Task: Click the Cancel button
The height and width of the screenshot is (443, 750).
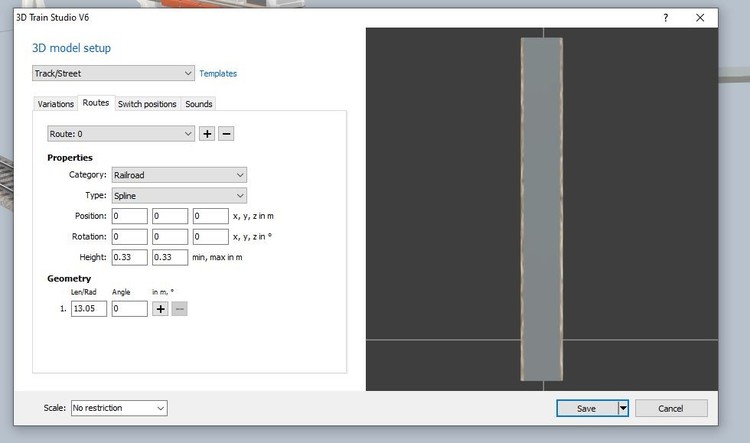Action: click(x=671, y=408)
